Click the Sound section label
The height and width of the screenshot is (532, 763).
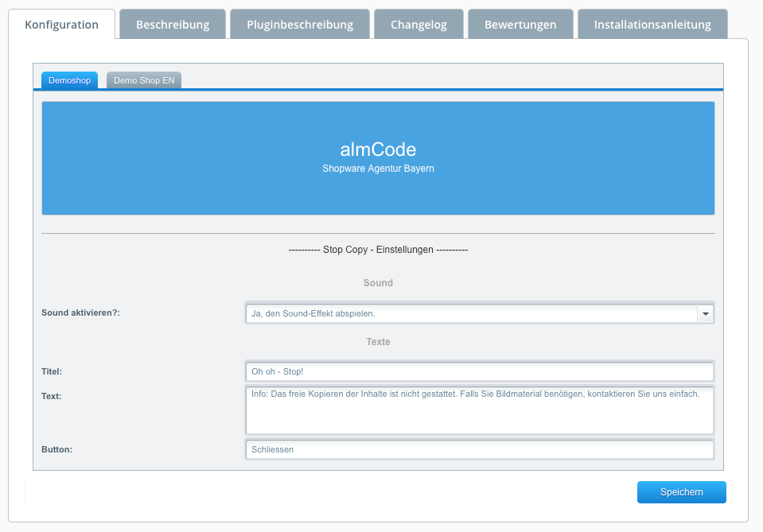(x=378, y=283)
